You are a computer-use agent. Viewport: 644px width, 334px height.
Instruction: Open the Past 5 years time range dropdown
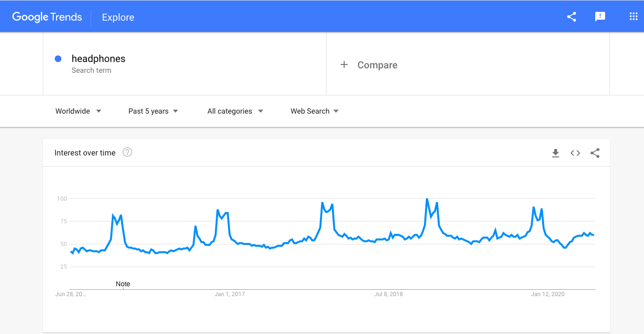(x=153, y=111)
